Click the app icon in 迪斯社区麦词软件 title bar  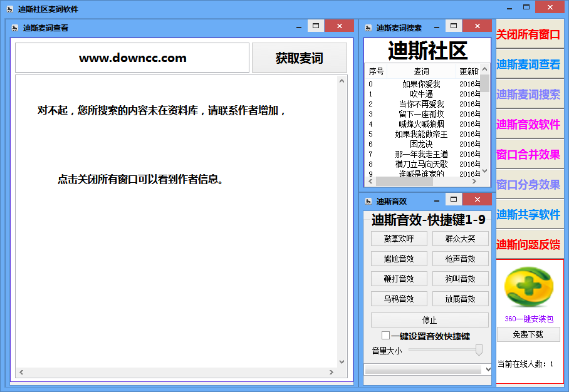click(10, 7)
